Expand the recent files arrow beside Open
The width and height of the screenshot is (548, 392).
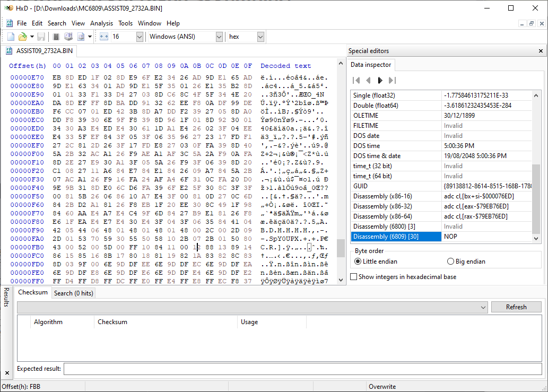tap(32, 37)
